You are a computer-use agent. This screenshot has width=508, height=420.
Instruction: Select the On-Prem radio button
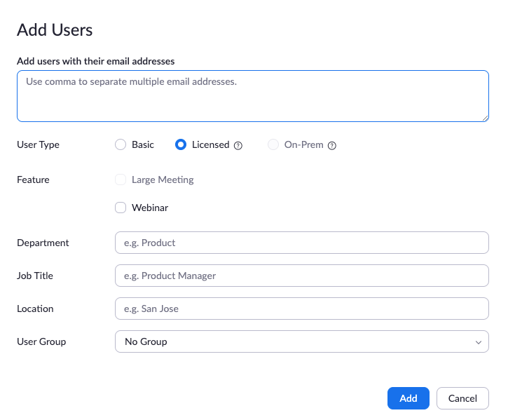(273, 144)
